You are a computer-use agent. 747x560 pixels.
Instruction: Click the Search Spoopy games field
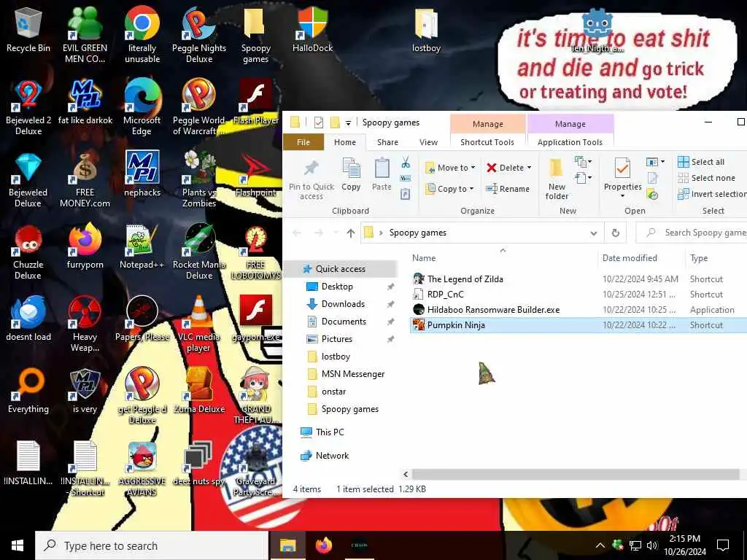692,233
